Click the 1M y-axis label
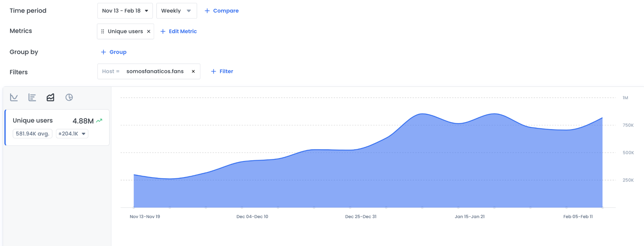This screenshot has width=644, height=246. pyautogui.click(x=625, y=98)
